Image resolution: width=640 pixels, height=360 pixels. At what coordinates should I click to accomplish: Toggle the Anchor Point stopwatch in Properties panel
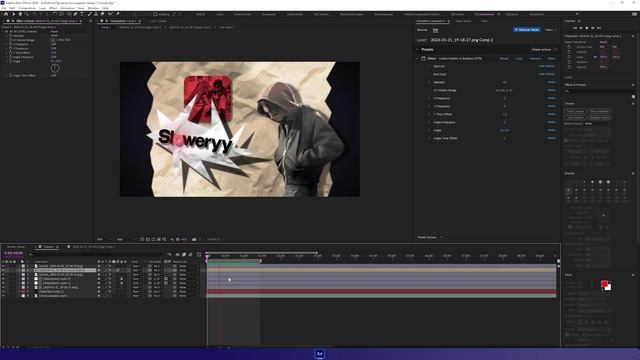569,47
